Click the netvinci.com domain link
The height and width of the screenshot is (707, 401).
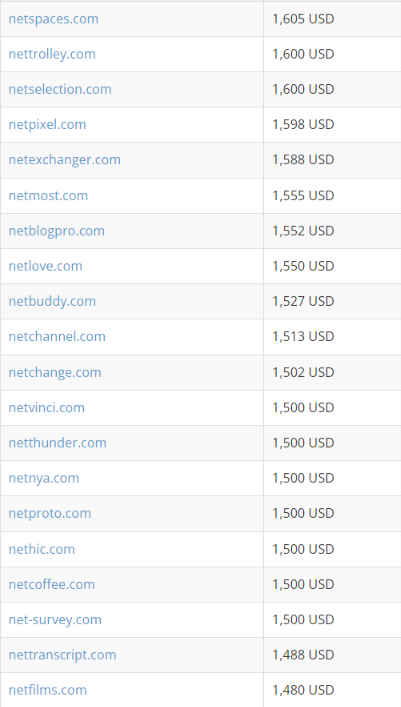(46, 408)
